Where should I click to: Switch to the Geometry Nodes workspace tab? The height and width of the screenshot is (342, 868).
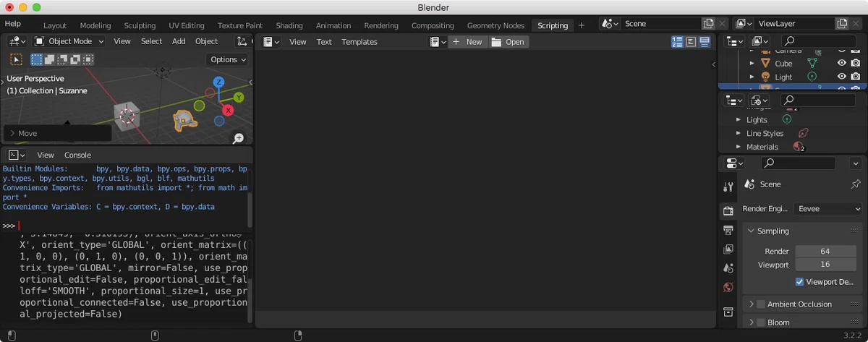[495, 25]
